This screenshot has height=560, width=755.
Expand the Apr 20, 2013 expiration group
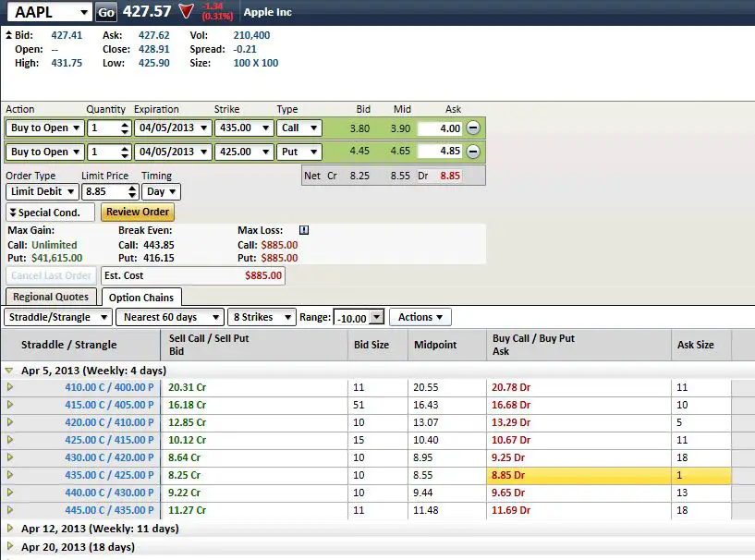(x=9, y=546)
